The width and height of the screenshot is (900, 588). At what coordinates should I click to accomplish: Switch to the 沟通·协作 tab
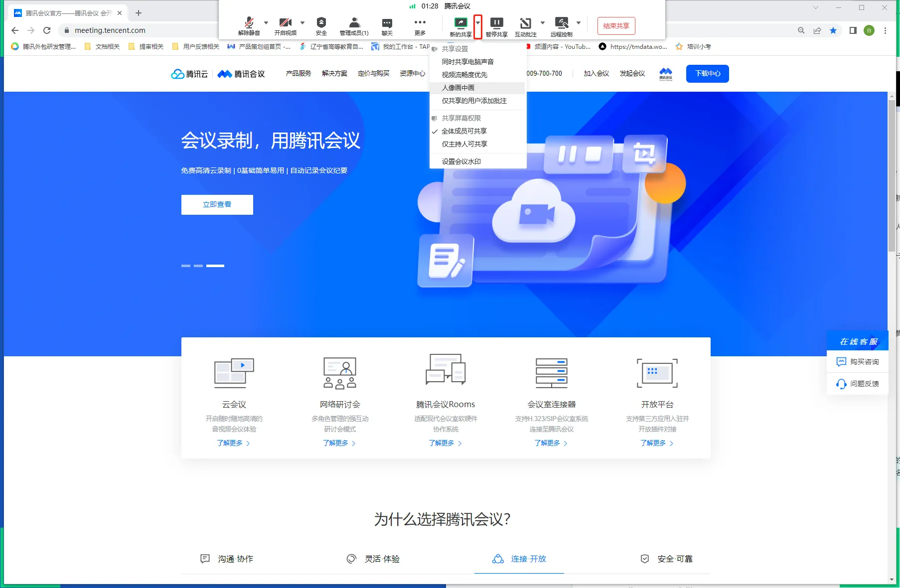(x=227, y=559)
